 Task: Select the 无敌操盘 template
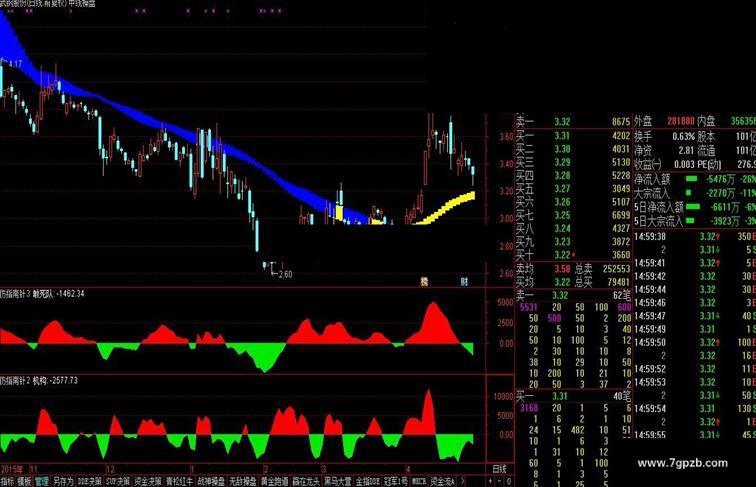click(x=243, y=481)
